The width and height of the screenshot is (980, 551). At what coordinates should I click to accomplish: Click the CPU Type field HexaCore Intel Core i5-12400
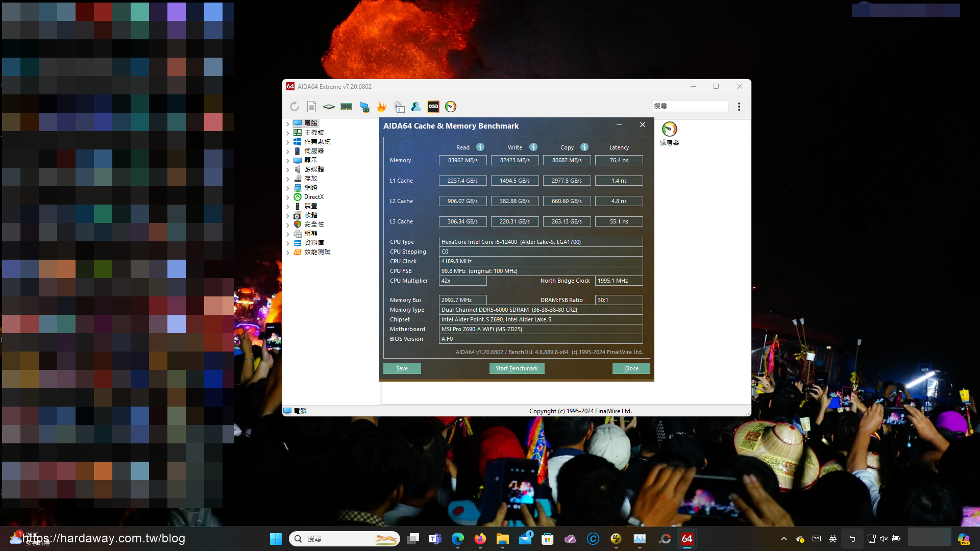point(541,242)
